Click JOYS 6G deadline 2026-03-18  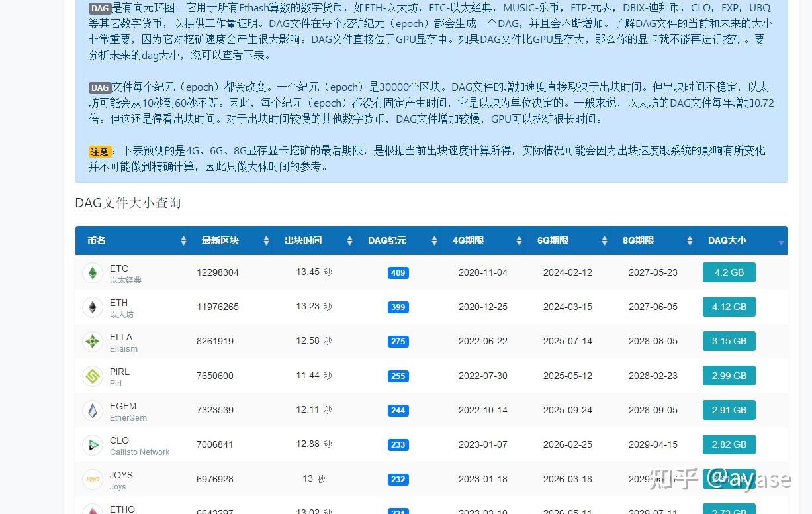568,479
